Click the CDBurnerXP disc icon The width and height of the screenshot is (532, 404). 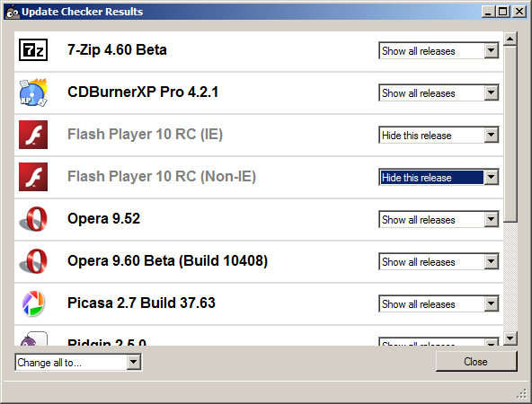[33, 92]
